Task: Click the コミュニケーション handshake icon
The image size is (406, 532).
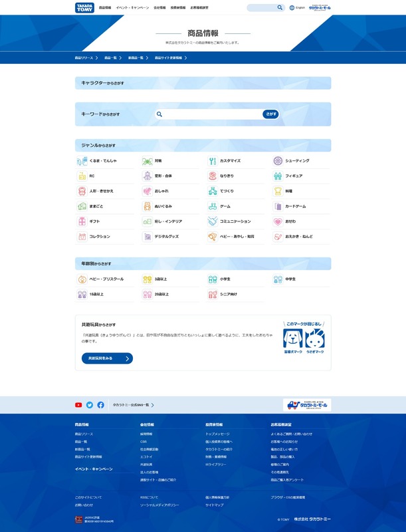Action: (213, 221)
